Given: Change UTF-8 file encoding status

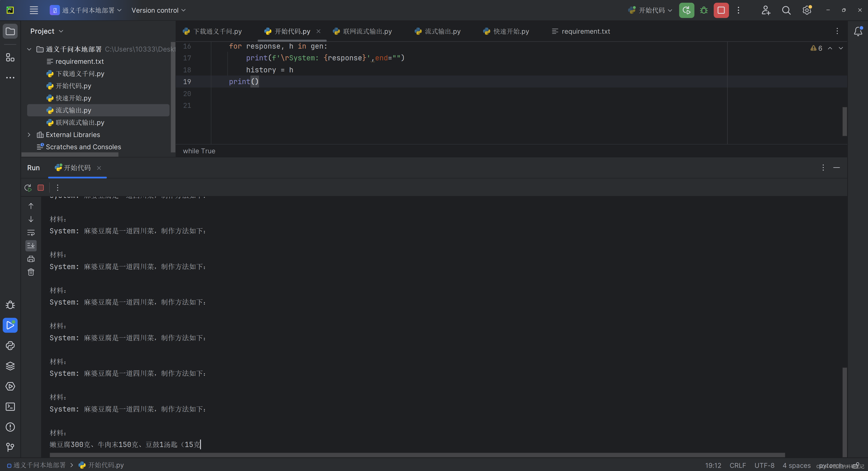Looking at the screenshot, I should [x=764, y=465].
